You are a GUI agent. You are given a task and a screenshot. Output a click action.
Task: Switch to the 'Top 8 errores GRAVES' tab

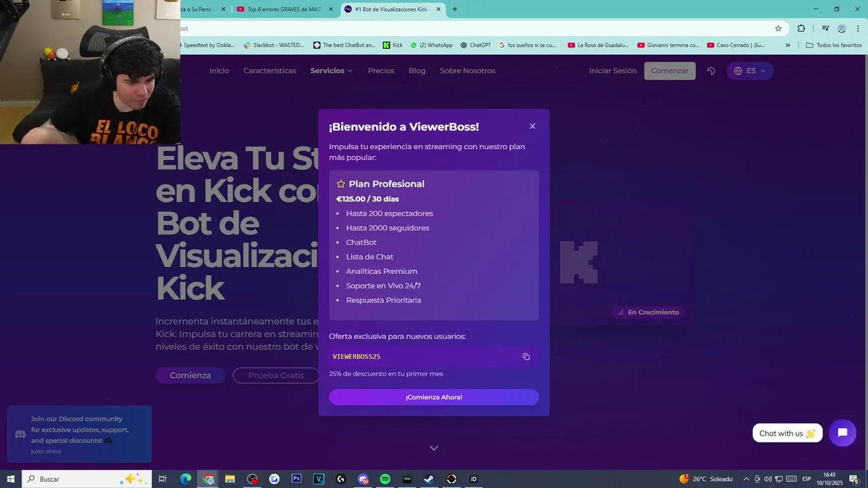283,9
